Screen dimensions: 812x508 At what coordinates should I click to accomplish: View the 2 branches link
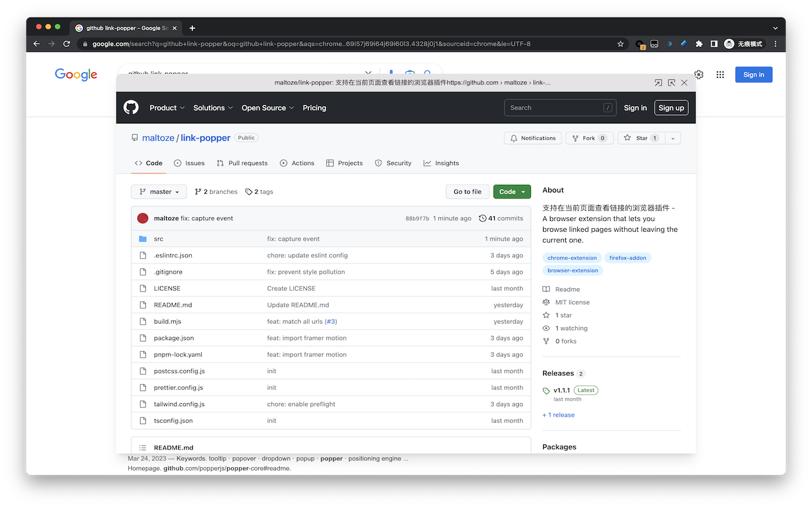[216, 192]
